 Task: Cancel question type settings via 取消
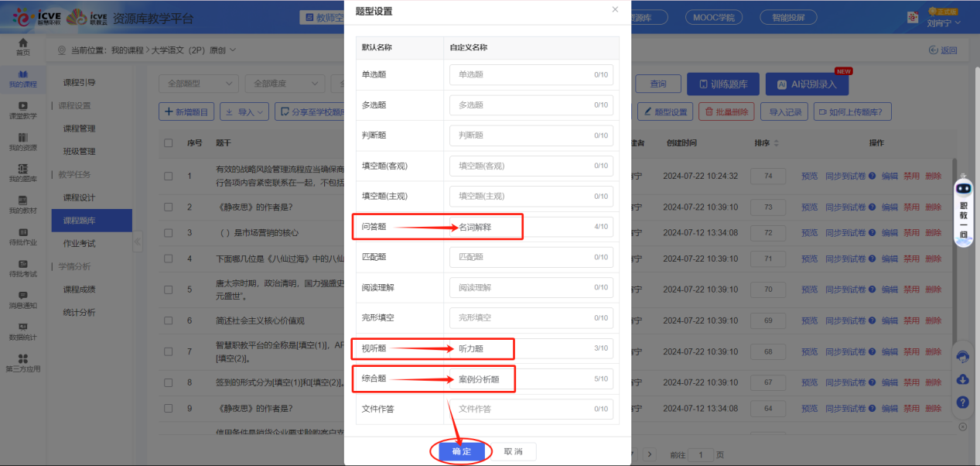point(514,450)
